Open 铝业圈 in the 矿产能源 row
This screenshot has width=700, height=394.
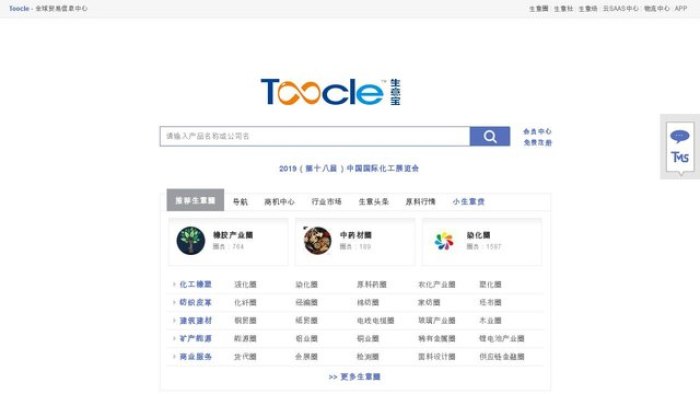(306, 338)
